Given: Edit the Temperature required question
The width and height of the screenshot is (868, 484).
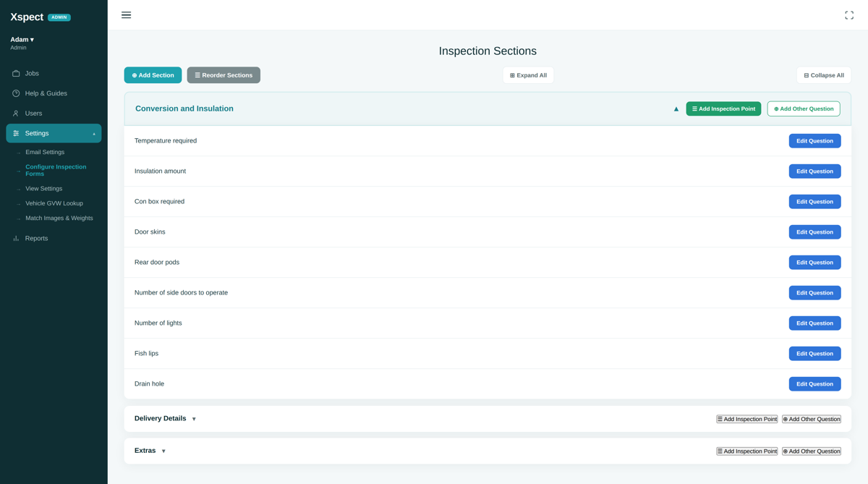Looking at the screenshot, I should 814,141.
